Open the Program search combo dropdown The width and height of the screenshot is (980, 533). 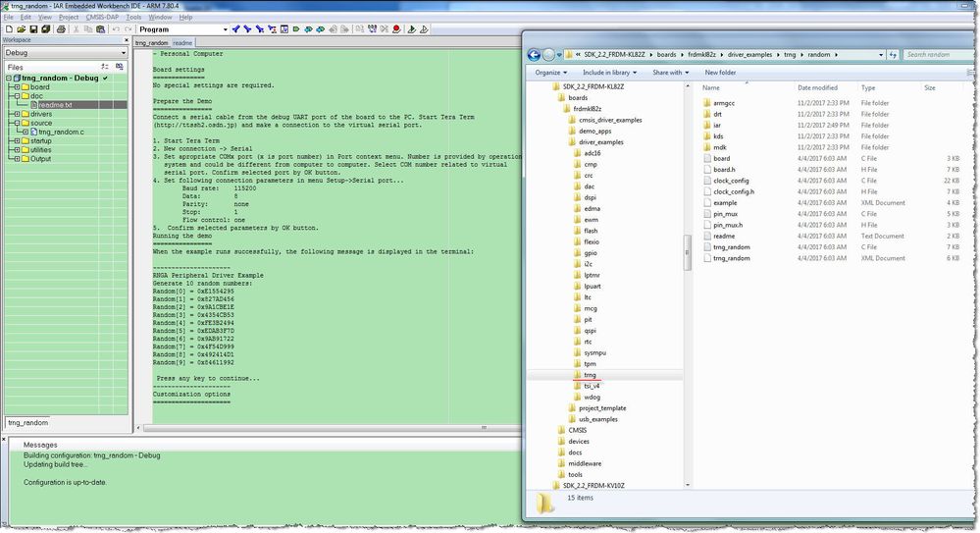pyautogui.click(x=226, y=29)
